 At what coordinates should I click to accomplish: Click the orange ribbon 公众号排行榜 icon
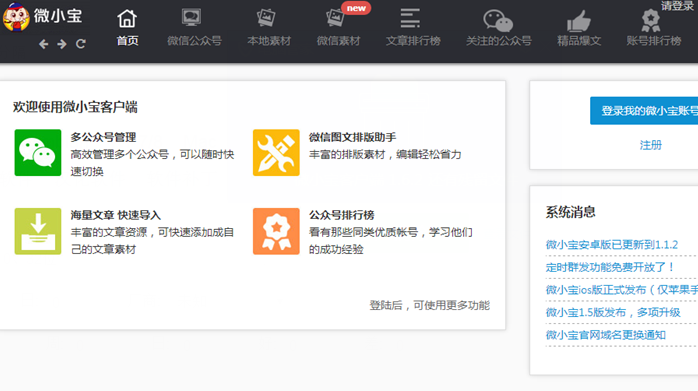coord(276,231)
